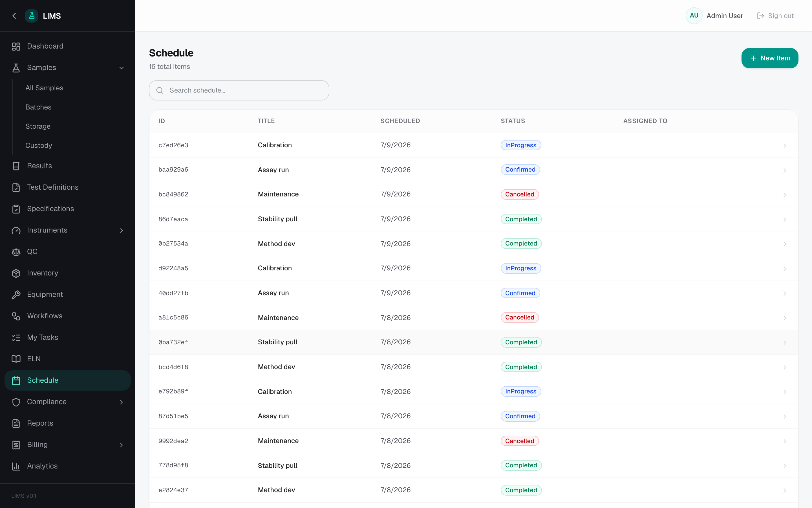
Task: Open row e2824e37 via its chevron
Action: click(784, 491)
